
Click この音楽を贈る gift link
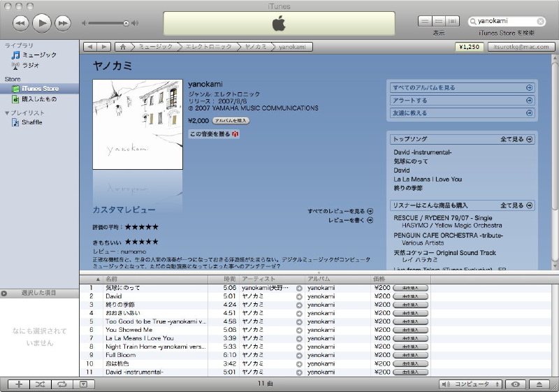click(x=214, y=134)
